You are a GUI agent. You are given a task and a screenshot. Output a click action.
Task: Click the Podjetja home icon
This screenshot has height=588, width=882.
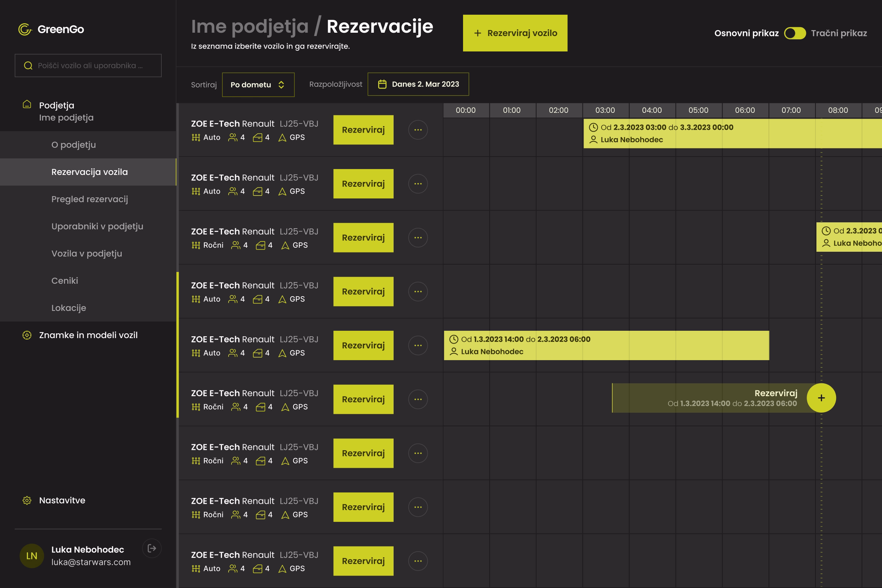pos(27,104)
